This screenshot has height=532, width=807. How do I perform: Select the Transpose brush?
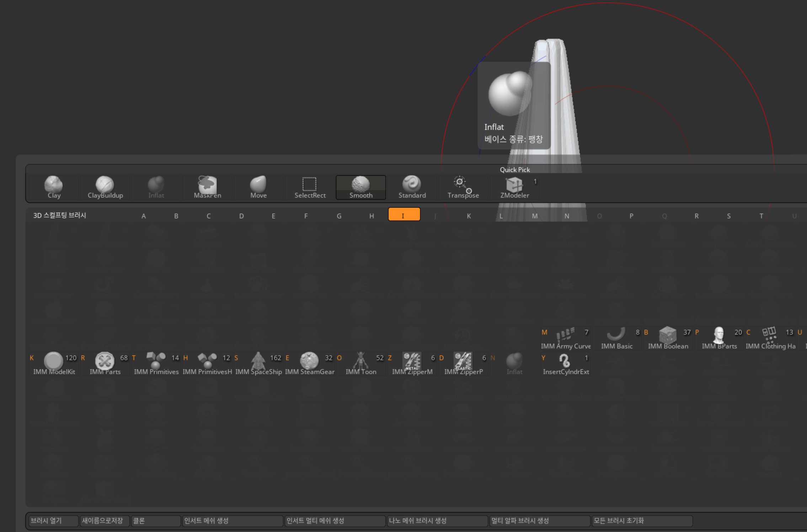[x=463, y=187]
